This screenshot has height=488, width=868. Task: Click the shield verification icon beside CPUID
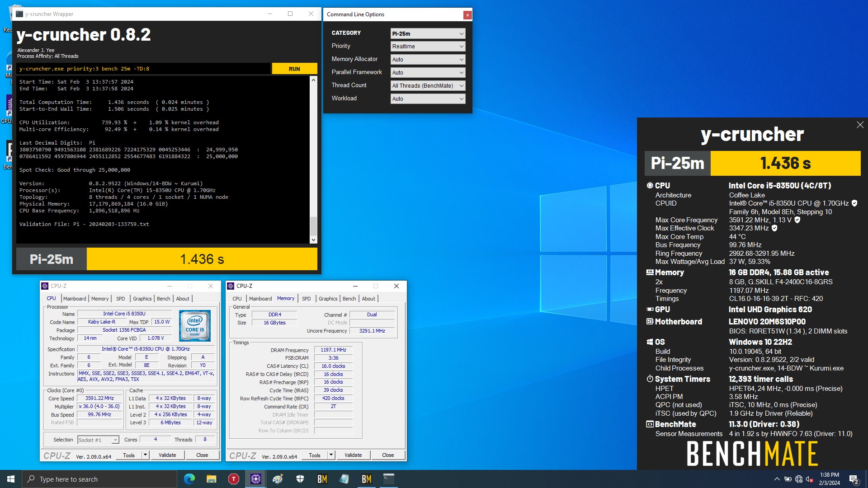coord(854,203)
